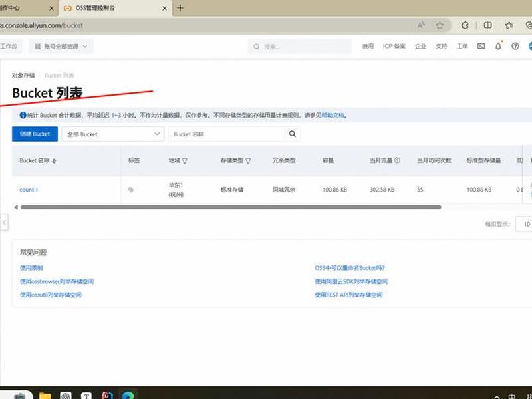
Task: Open 工单 menu item
Action: click(x=462, y=46)
